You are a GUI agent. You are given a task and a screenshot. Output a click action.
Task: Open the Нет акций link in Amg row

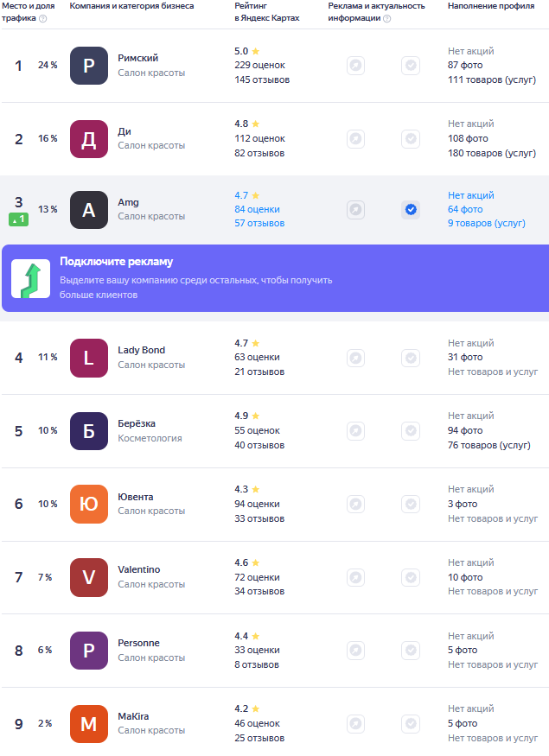click(x=471, y=195)
